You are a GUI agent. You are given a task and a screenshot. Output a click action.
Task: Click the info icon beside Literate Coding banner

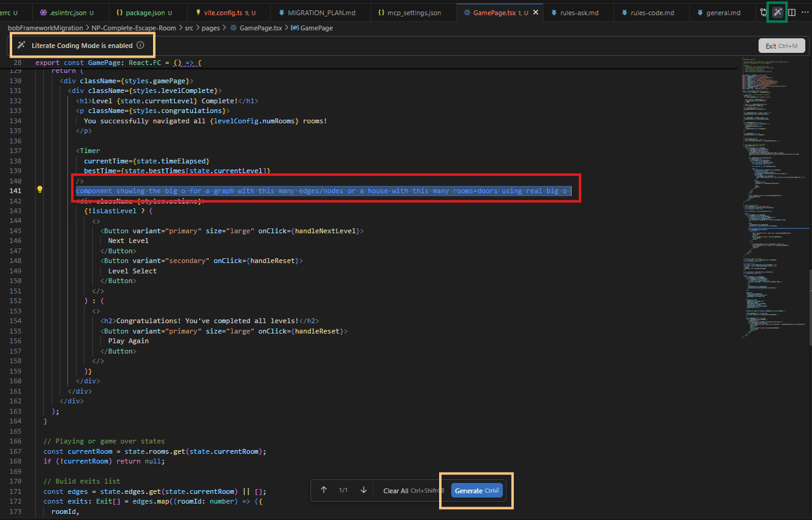click(x=141, y=45)
